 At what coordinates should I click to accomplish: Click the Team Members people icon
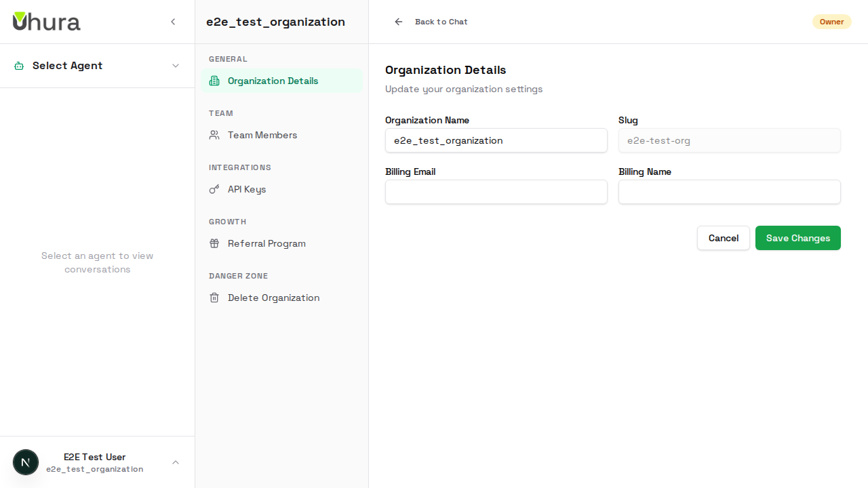[214, 135]
